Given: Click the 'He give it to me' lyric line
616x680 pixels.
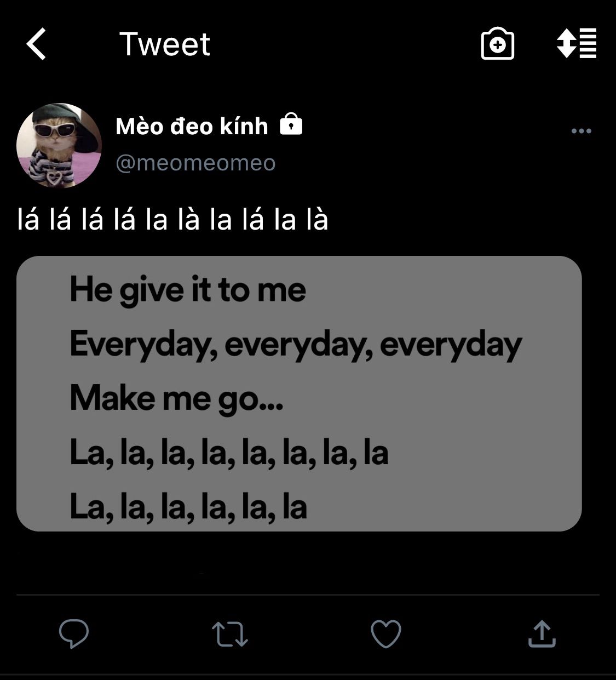Looking at the screenshot, I should click(188, 290).
